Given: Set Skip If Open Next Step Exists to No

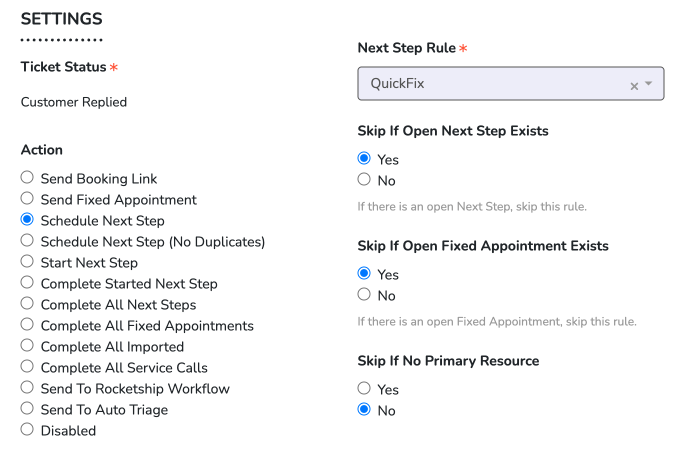Looking at the screenshot, I should pos(364,180).
